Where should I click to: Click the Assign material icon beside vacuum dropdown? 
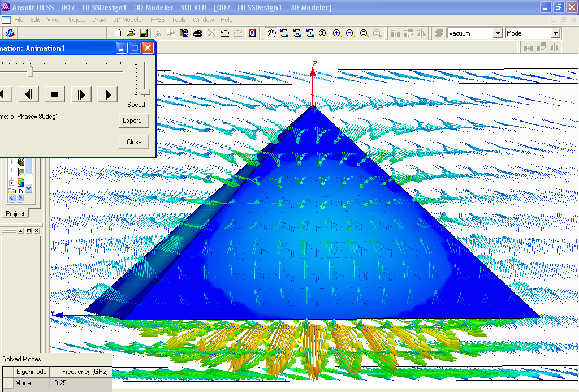coord(438,33)
